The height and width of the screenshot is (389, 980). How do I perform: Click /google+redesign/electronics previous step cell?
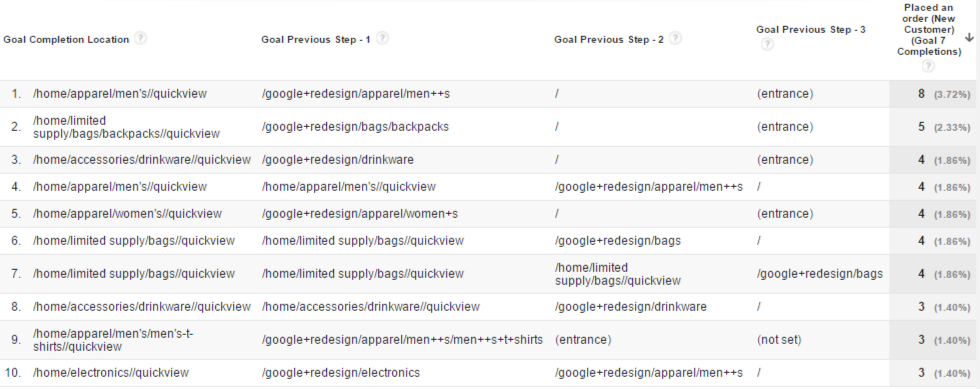[341, 373]
